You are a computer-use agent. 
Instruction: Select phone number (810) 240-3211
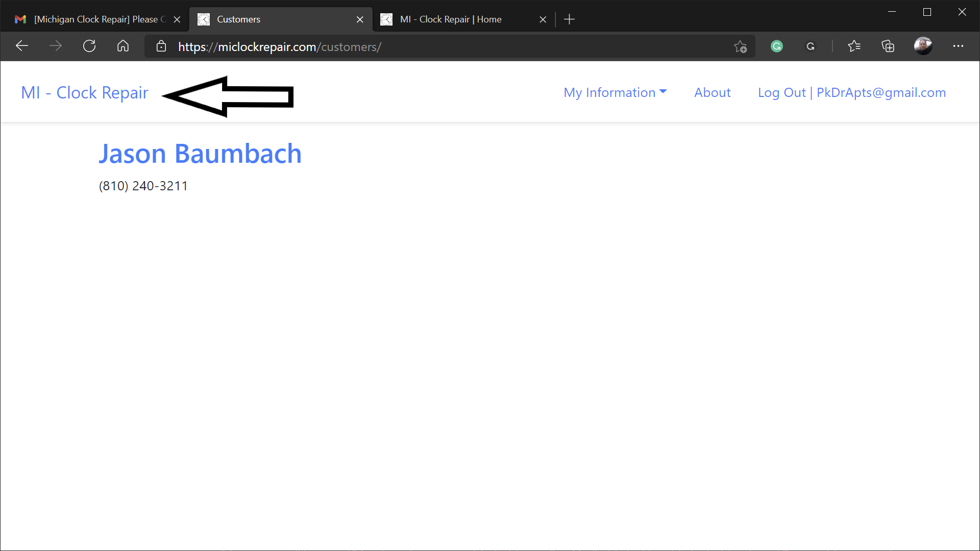click(x=143, y=186)
